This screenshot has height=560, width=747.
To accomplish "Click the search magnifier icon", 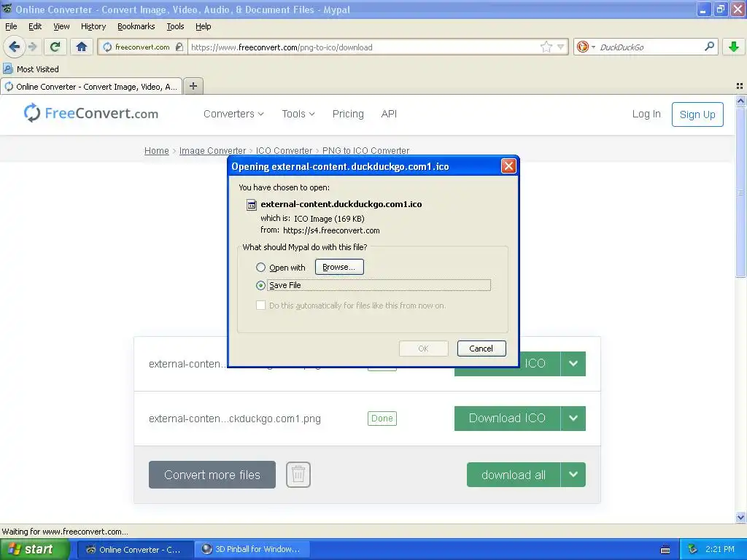I will tap(709, 47).
